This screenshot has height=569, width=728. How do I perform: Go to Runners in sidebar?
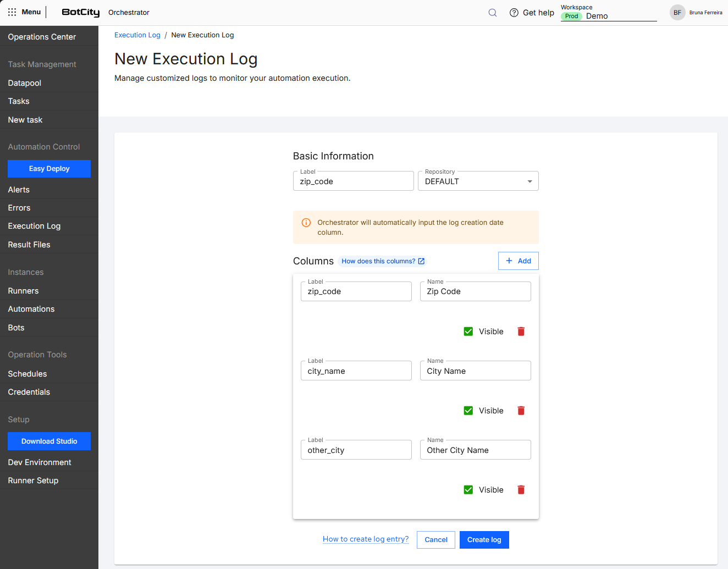click(x=49, y=291)
